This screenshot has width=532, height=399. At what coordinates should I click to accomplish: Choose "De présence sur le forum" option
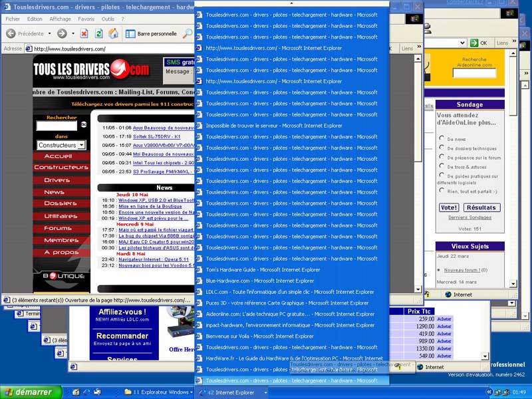[442, 156]
